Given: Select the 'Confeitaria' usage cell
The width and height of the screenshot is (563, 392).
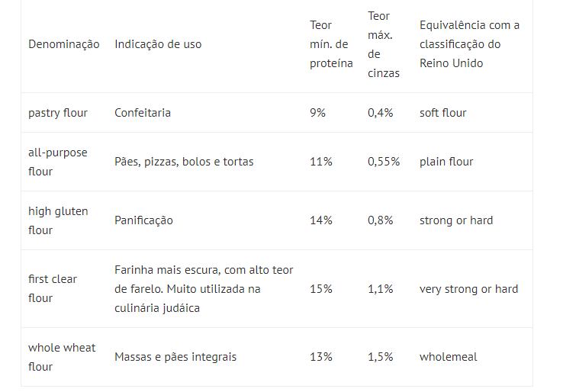Looking at the screenshot, I should pyautogui.click(x=143, y=113).
